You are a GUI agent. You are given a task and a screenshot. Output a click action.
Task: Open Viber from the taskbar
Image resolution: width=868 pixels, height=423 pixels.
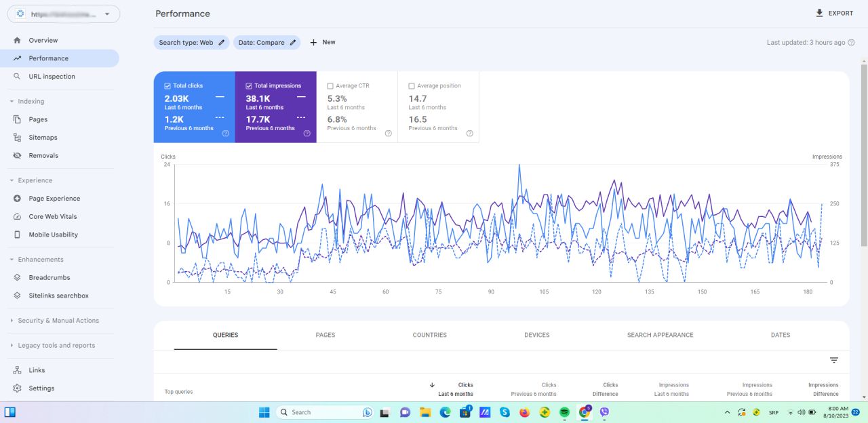[x=604, y=412]
